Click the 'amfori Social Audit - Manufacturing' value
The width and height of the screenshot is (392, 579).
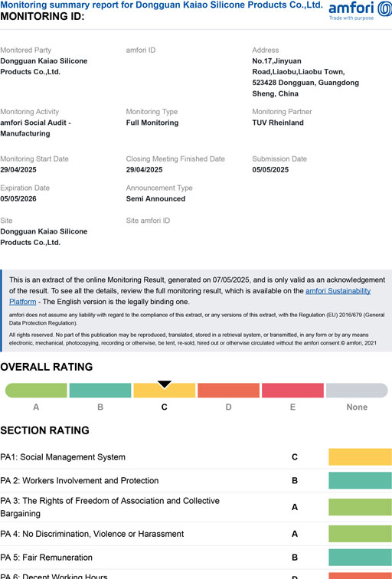36,128
